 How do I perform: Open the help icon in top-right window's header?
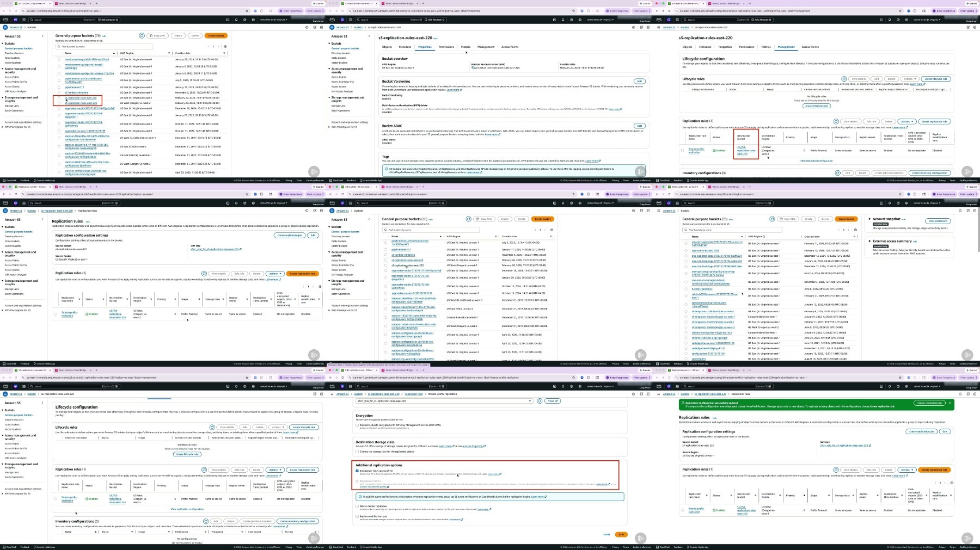pyautogui.click(x=898, y=20)
